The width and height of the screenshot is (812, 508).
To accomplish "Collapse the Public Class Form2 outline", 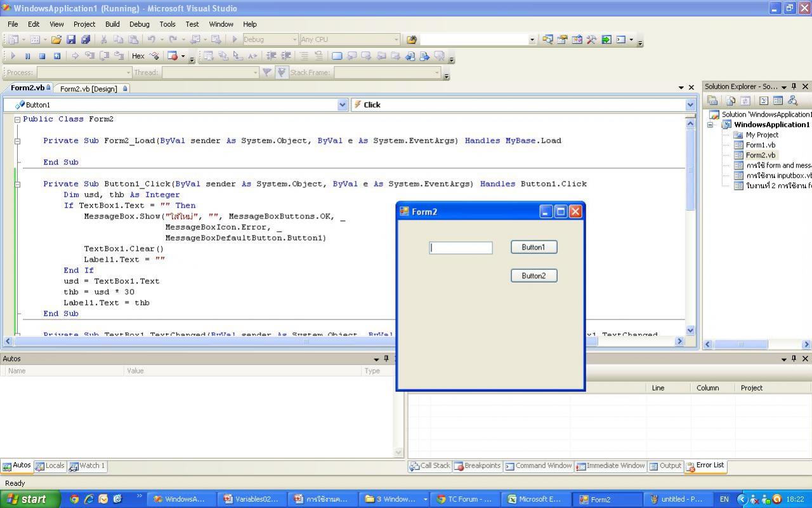I will (18, 119).
